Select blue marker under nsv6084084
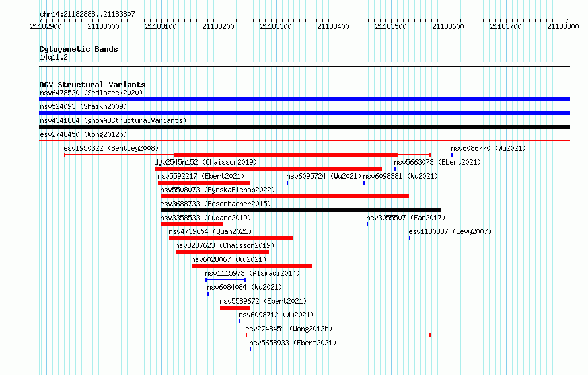This screenshot has height=375, width=588. coord(208,294)
